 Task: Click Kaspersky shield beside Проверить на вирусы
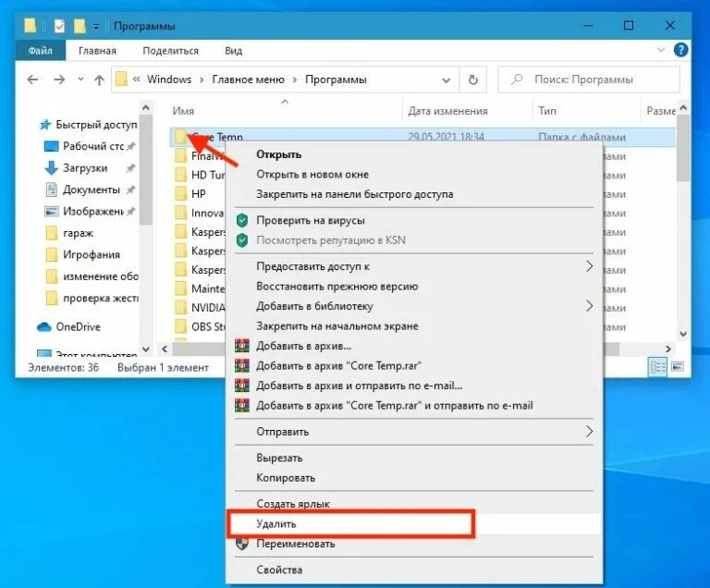point(242,221)
